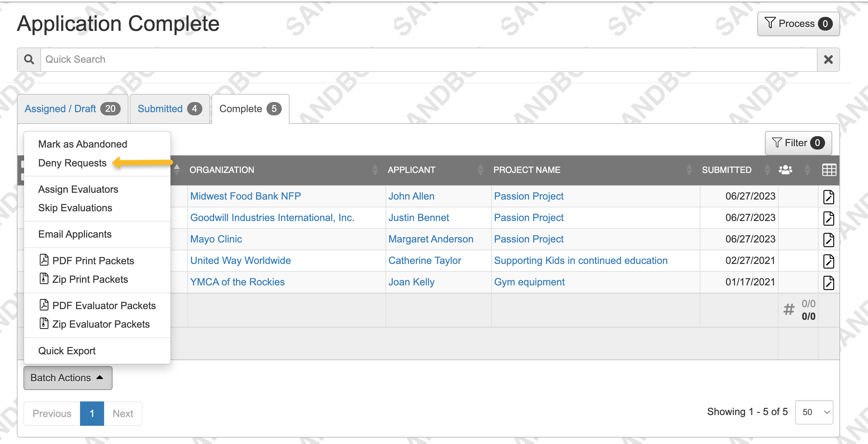Viewport: 868px width, 444px height.
Task: Click the evaluators people icon in table header
Action: (786, 170)
